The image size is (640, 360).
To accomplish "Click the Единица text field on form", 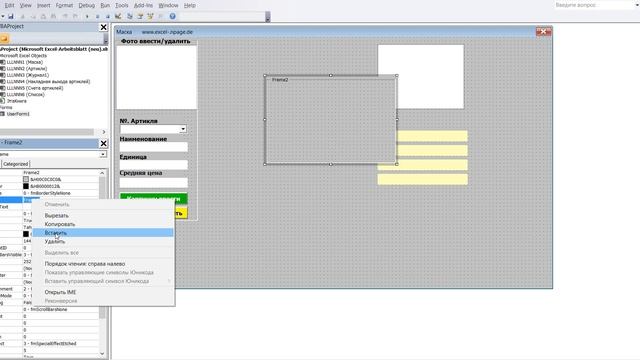I will pyautogui.click(x=154, y=164).
